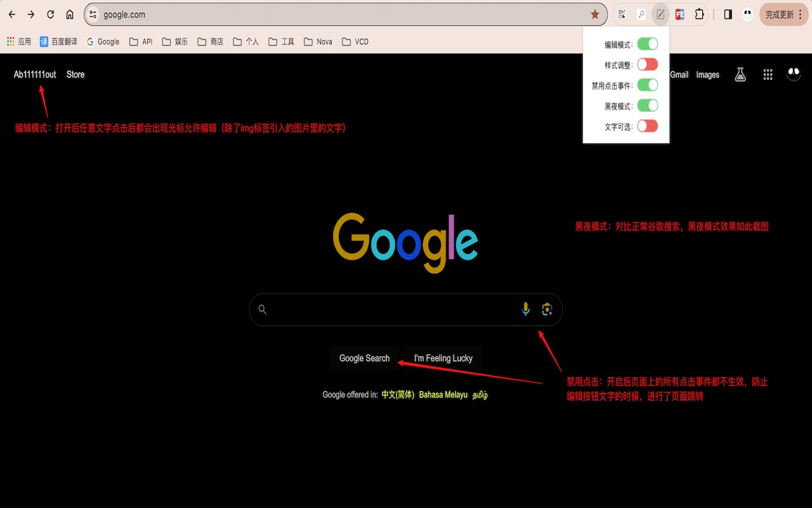Expand the Nova bookmarks folder
The image size is (812, 508).
point(318,41)
